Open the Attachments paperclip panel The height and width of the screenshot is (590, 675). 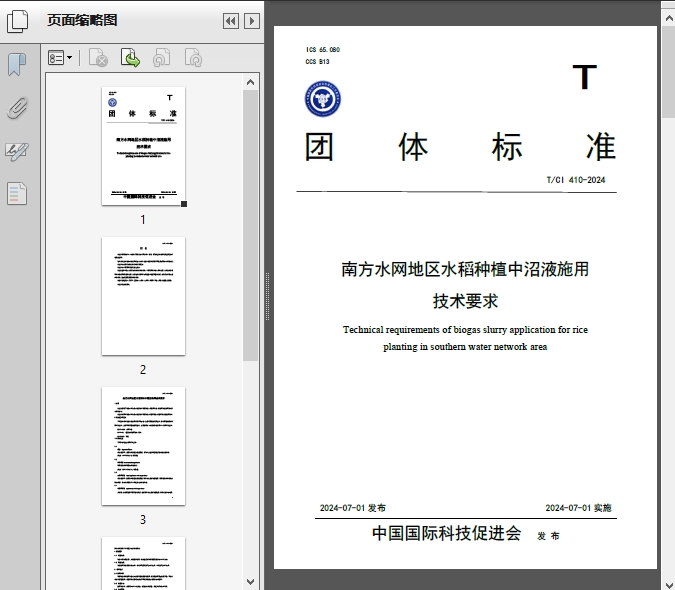click(17, 108)
